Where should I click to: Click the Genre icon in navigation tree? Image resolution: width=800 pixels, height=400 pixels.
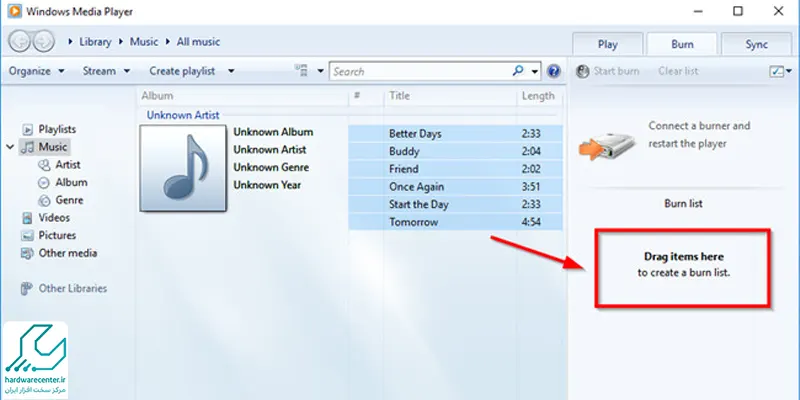45,201
